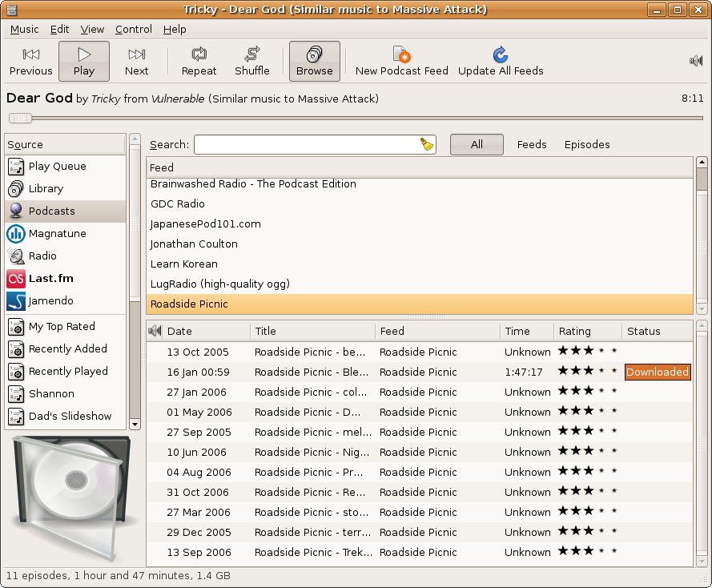Open Dad's Slideshow playlist icon
This screenshot has width=712, height=588.
point(16,417)
